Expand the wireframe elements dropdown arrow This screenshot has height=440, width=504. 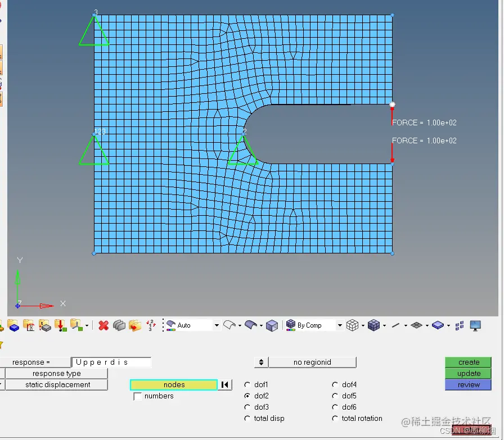(x=363, y=326)
